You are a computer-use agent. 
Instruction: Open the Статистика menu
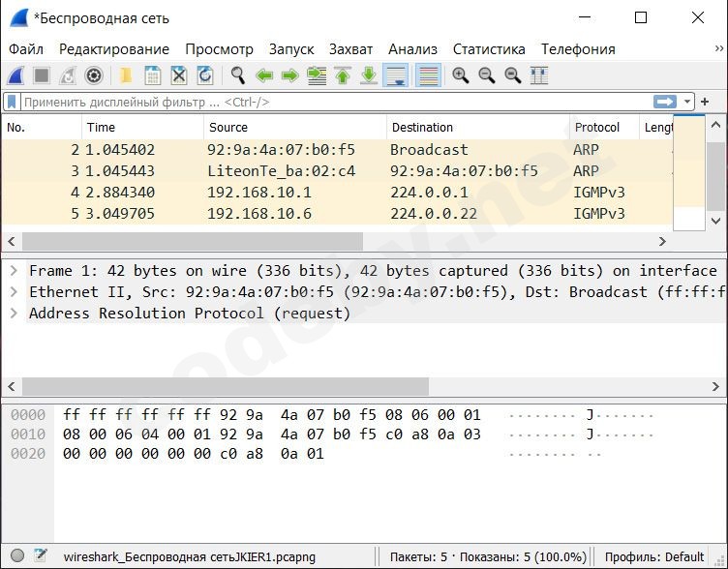[x=489, y=49]
